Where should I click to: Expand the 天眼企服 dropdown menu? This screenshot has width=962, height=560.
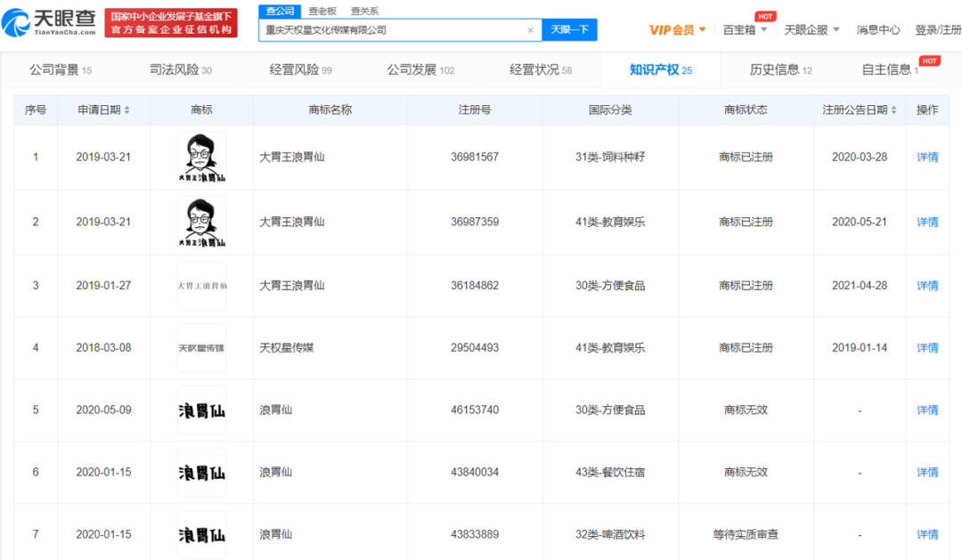point(811,30)
